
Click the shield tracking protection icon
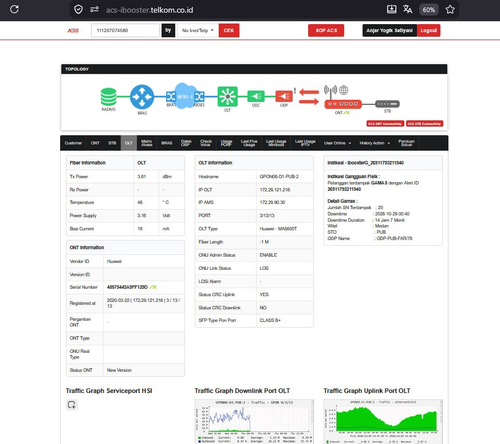(78, 9)
